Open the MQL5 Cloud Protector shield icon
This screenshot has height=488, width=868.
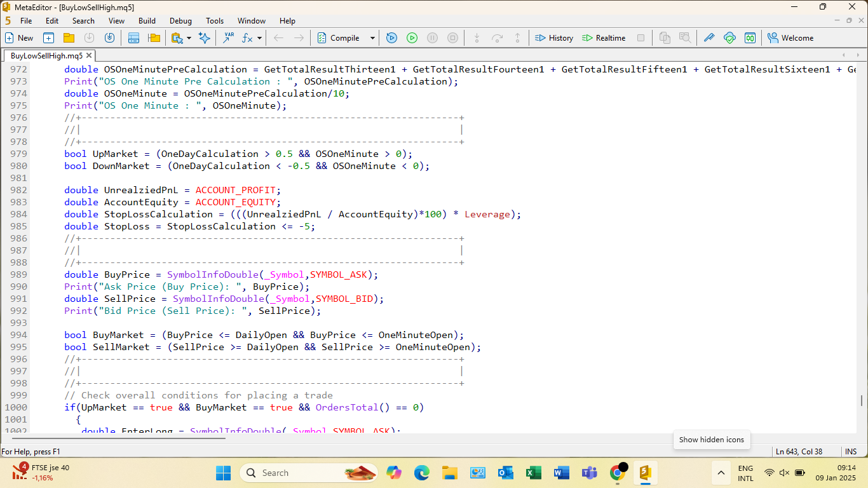pyautogui.click(x=729, y=38)
